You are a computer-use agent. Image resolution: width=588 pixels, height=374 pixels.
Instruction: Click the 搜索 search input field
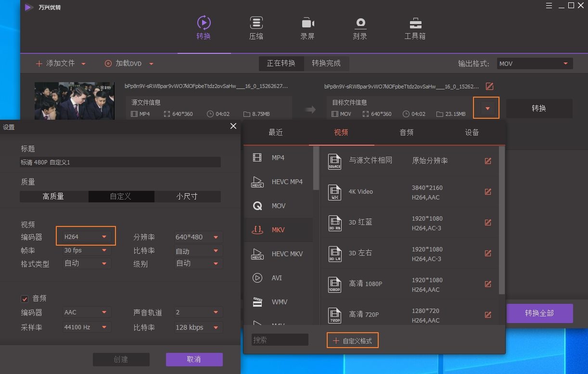click(279, 340)
